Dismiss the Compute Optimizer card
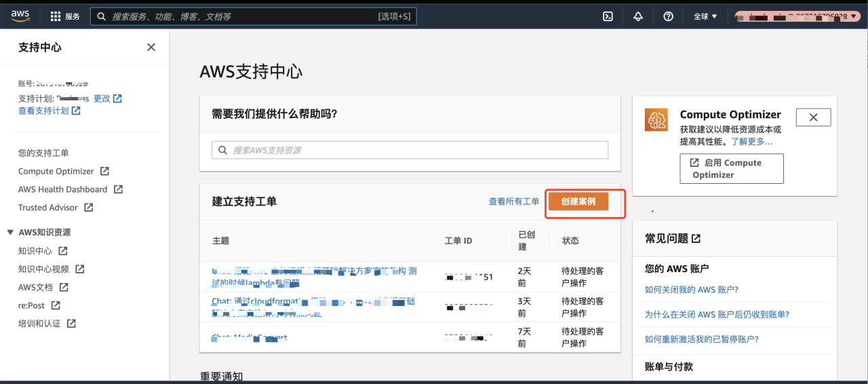 point(813,117)
